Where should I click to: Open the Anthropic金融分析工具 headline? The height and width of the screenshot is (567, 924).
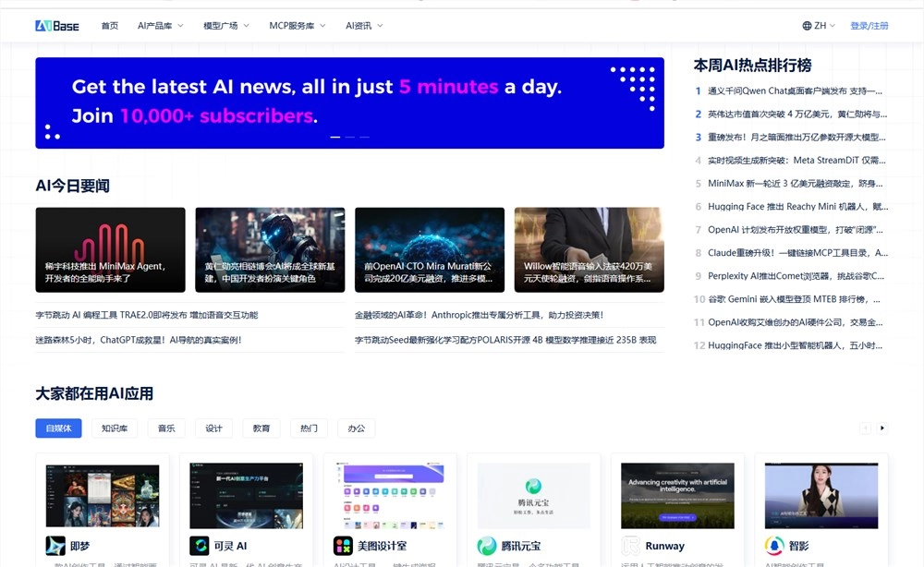(479, 315)
